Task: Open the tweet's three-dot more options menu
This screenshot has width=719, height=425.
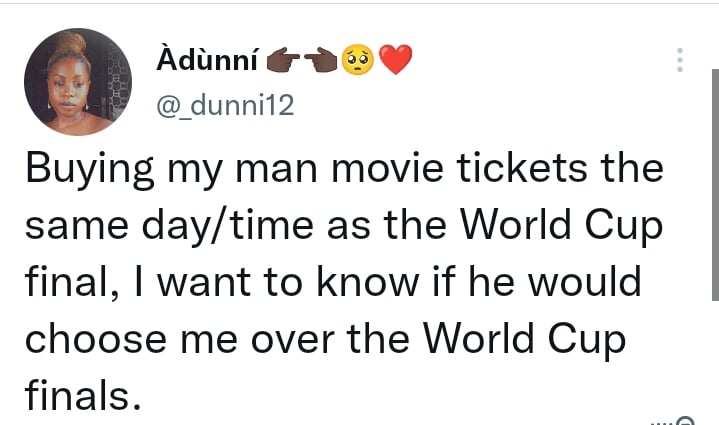Action: coord(680,60)
